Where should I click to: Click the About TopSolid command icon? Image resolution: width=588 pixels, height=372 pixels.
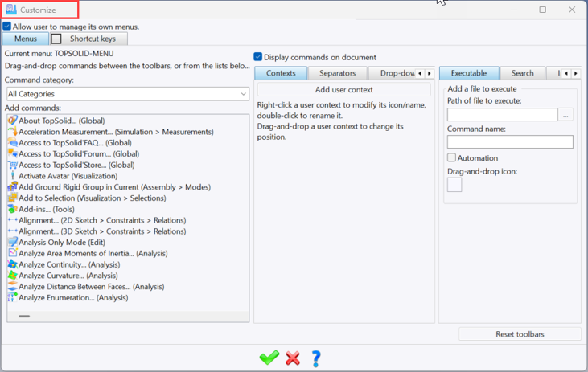13,121
